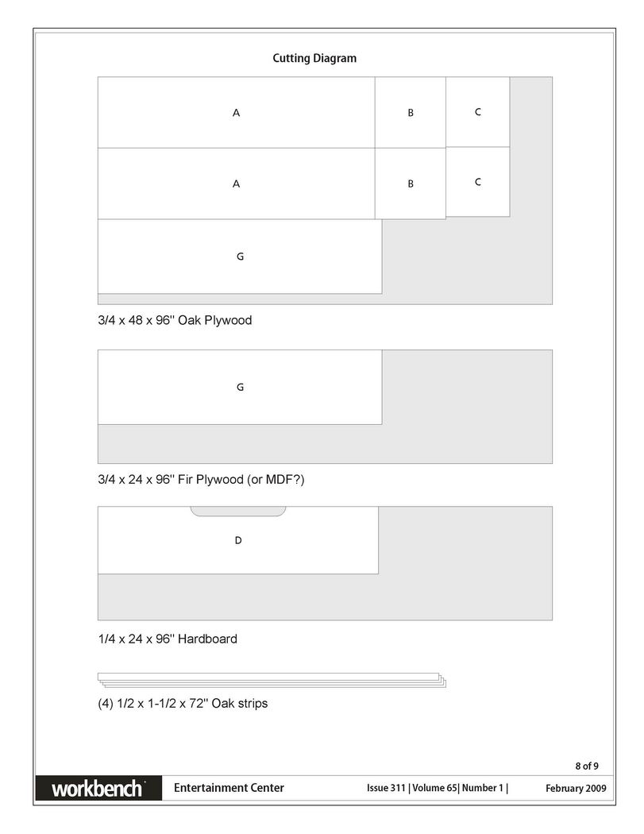
Task: Select the lower C panel
Action: tap(477, 181)
